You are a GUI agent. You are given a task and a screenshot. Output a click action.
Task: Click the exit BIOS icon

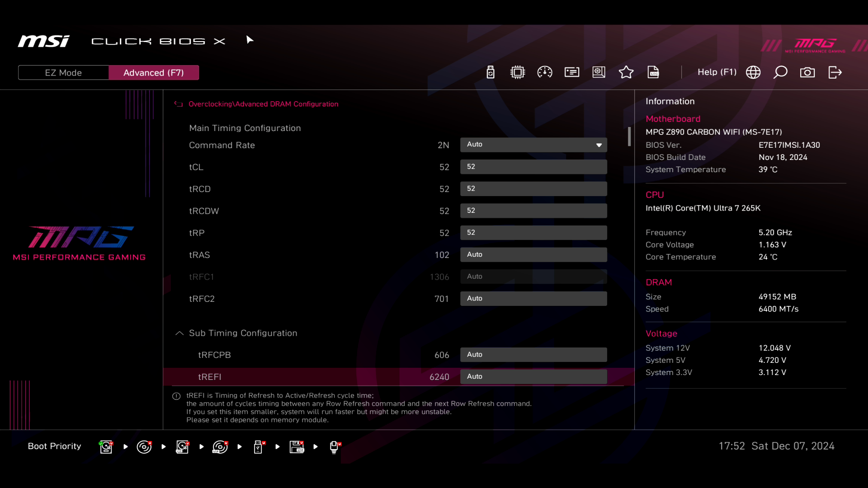coord(835,72)
